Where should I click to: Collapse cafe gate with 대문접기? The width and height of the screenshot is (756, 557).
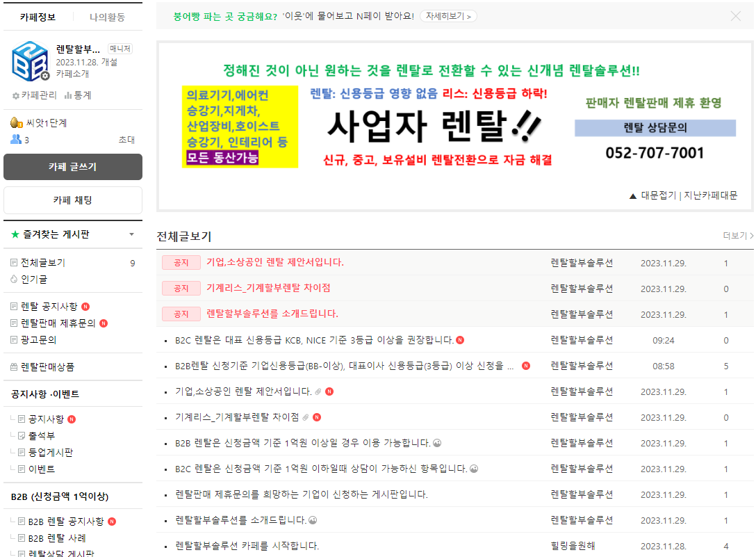(653, 195)
